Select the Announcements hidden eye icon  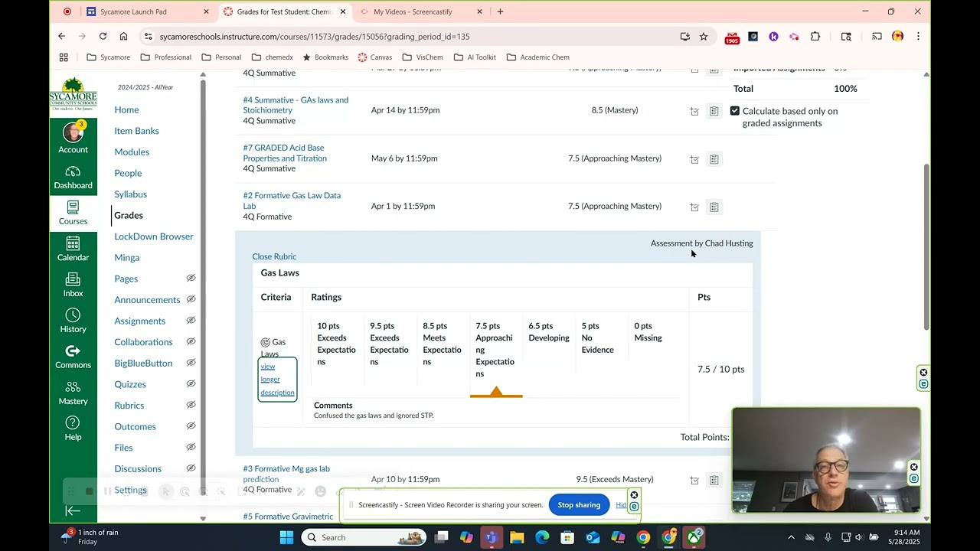pos(191,299)
